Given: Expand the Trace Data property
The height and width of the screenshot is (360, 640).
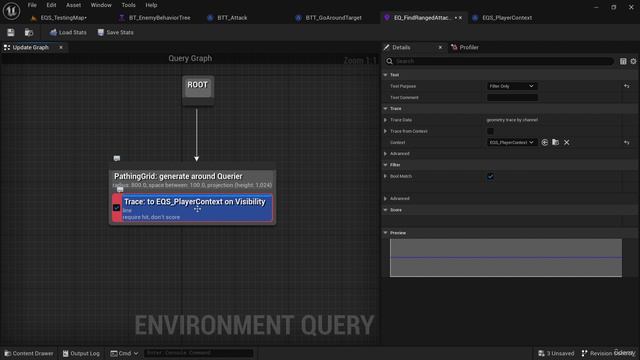Looking at the screenshot, I should (x=385, y=120).
